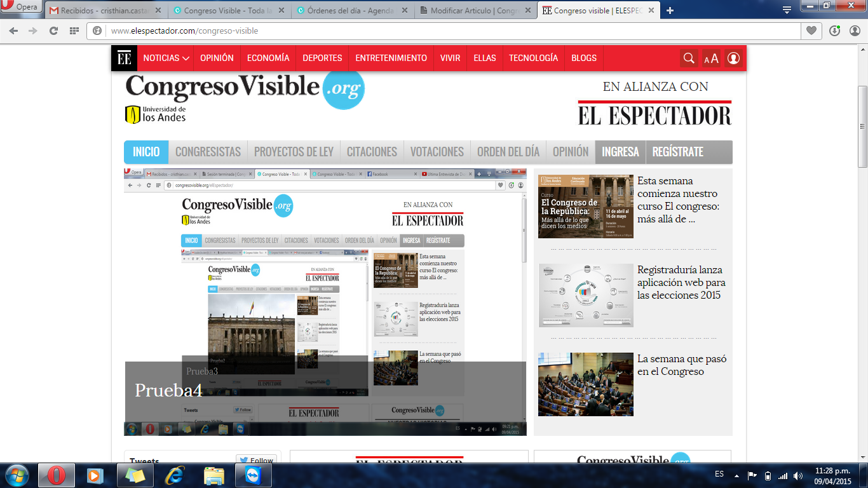
Task: Click the INGRESA login button
Action: pyautogui.click(x=620, y=152)
